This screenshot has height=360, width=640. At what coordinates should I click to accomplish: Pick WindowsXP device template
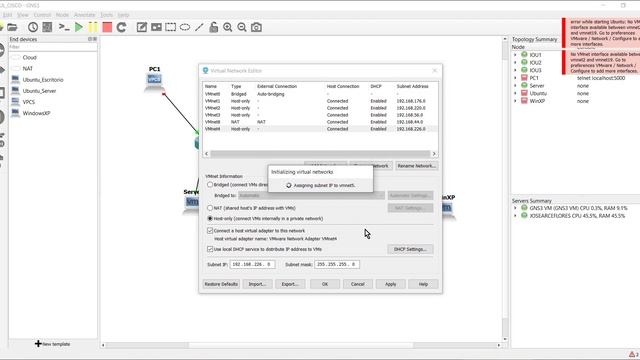[x=36, y=113]
